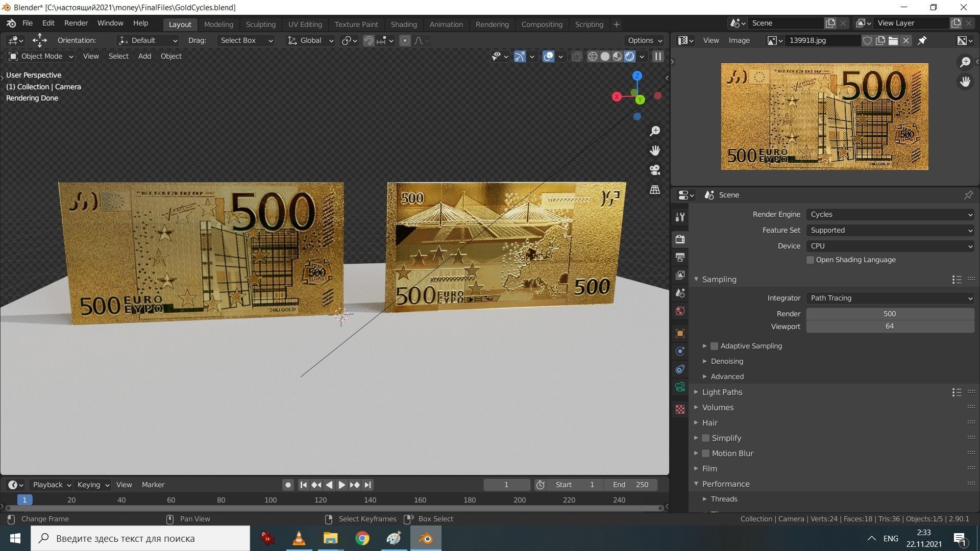The width and height of the screenshot is (980, 551).
Task: Toggle X-Ray mode in the viewport
Action: tap(576, 56)
